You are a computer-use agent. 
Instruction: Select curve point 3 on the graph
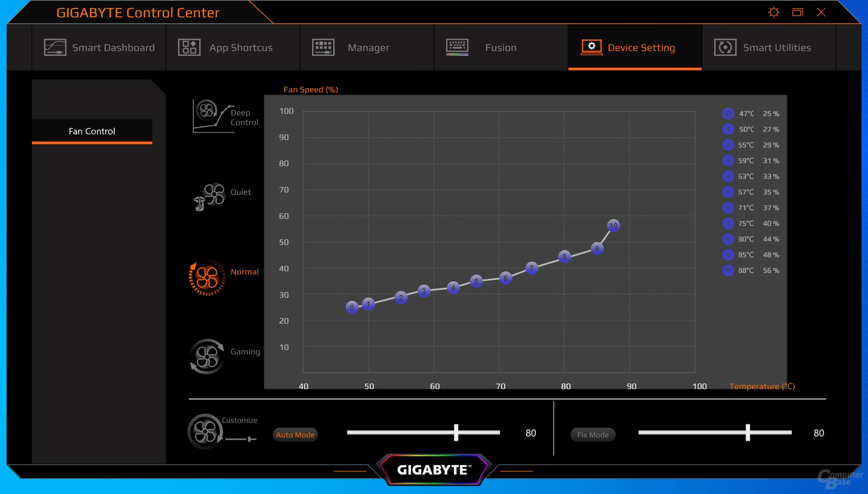point(424,291)
